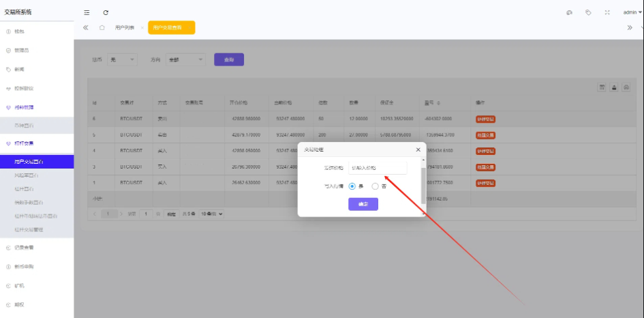Screen dimensions: 644x318
Task: Sort by the 盈亏 column arrows
Action: point(438,102)
